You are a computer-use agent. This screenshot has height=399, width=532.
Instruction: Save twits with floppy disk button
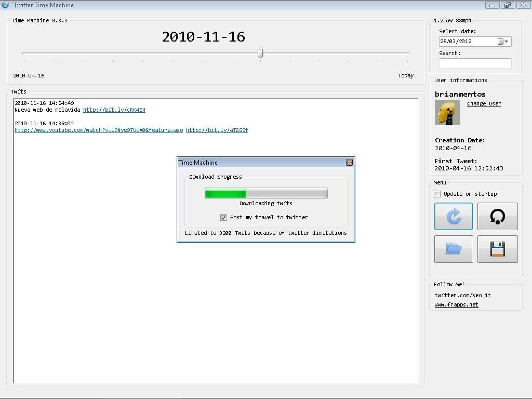(497, 249)
